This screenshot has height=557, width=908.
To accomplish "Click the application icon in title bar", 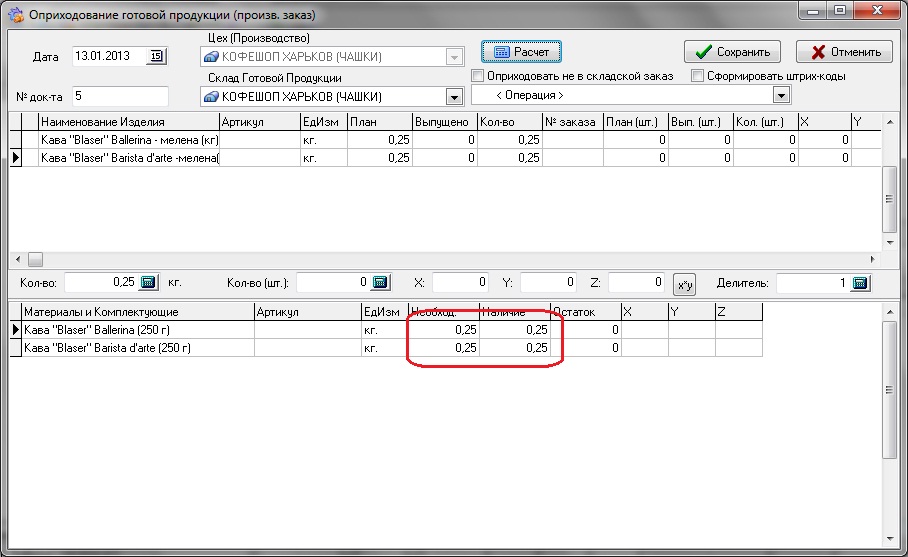I will click(x=15, y=15).
